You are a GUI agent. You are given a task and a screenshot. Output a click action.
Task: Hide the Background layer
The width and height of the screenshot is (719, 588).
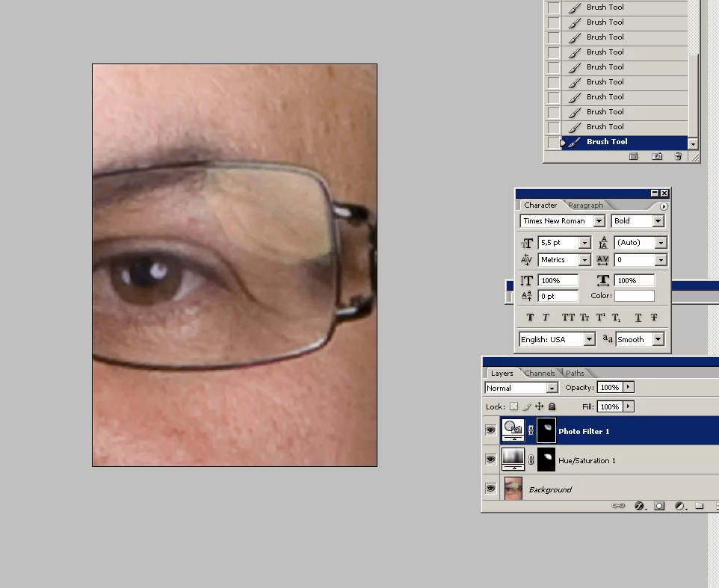click(x=490, y=489)
